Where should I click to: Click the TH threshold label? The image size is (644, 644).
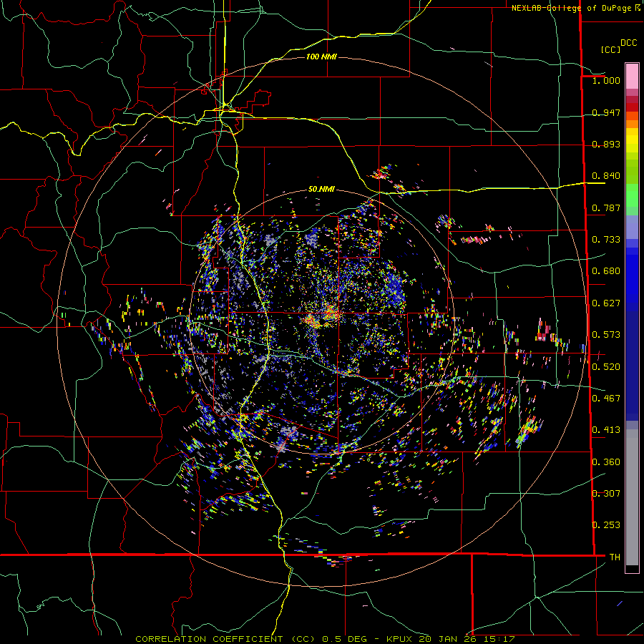615,557
